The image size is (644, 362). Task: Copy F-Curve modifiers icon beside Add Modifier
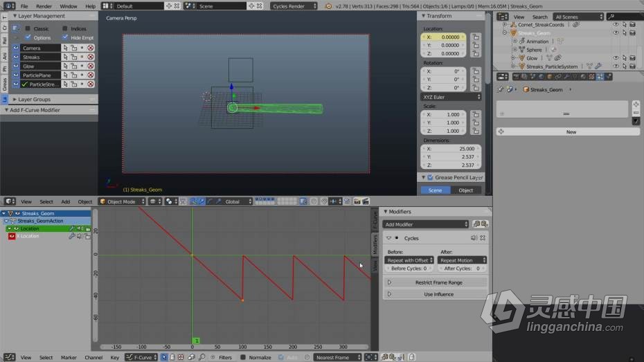476,224
